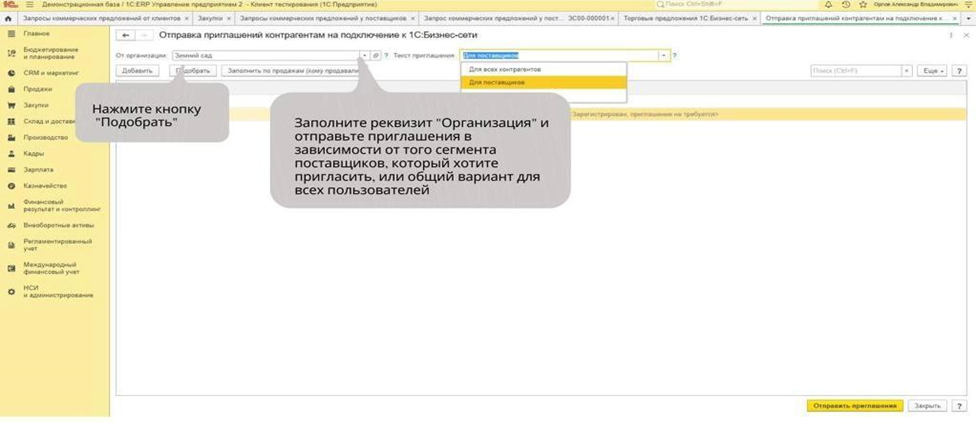Click Заполнить по продажам button
Screen dimensions: 976x422
pos(292,71)
